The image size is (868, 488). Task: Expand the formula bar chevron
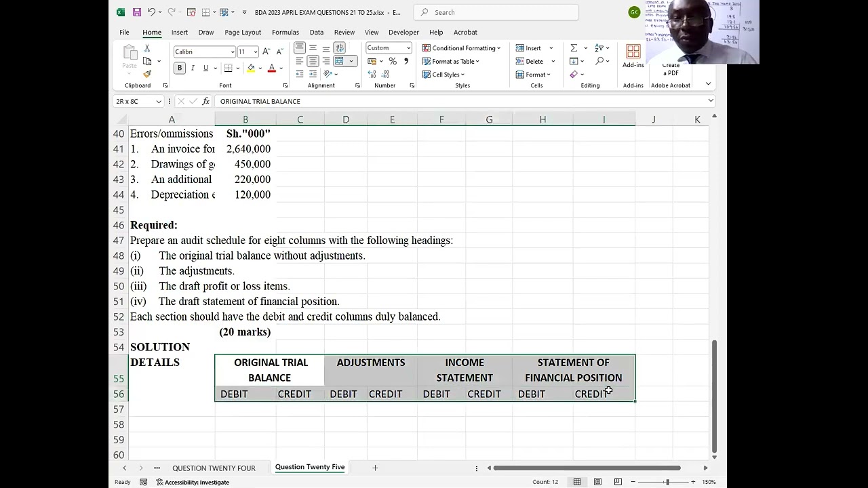(x=711, y=101)
